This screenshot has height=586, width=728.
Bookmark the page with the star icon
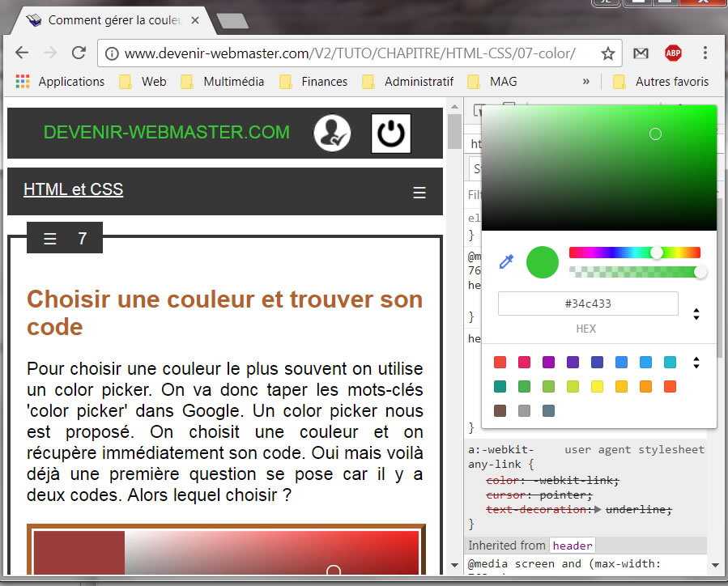click(x=608, y=53)
